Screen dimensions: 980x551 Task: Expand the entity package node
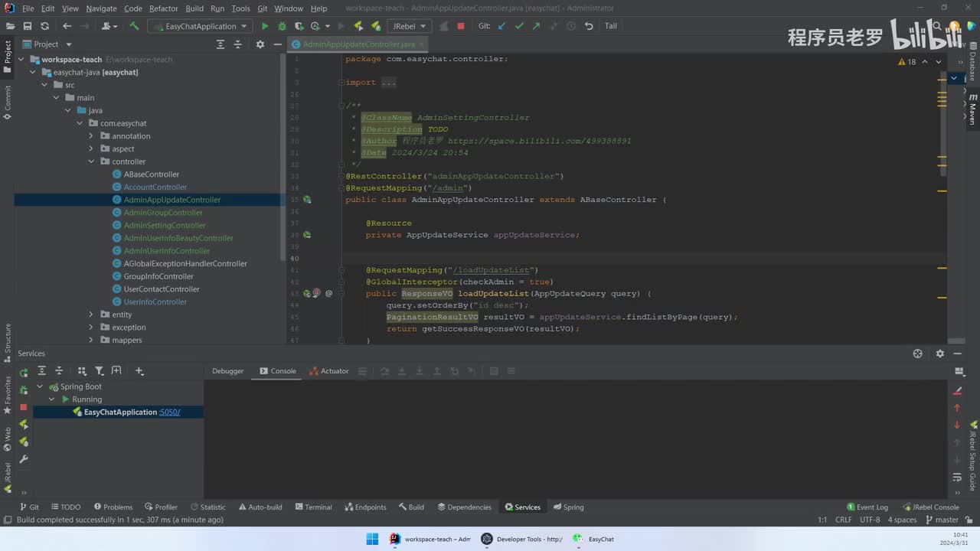pyautogui.click(x=91, y=315)
